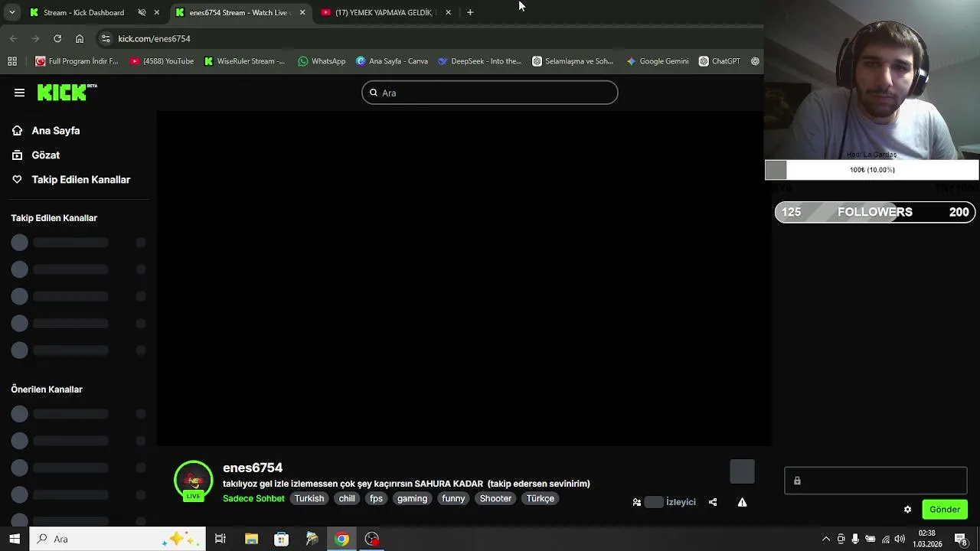The height and width of the screenshot is (551, 980).
Task: Open the Wi-Fi network tray icon
Action: [x=885, y=540]
